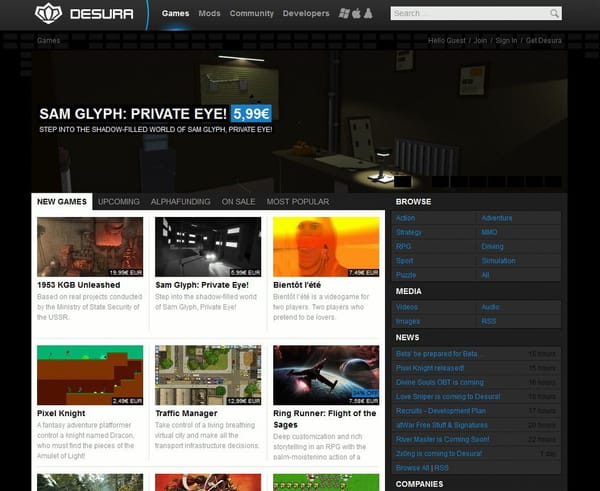The image size is (600, 491).
Task: Browse the Adventure genre
Action: tap(497, 218)
